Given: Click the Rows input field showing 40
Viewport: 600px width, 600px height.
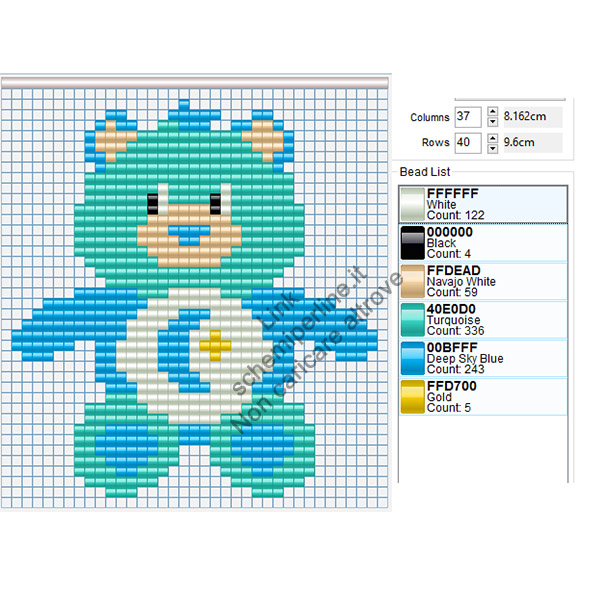Looking at the screenshot, I should 468,143.
